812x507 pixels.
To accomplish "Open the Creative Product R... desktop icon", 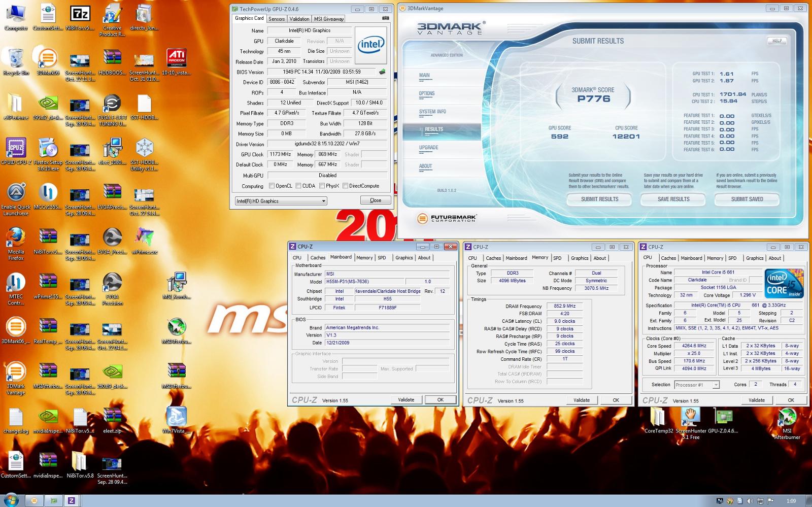I will click(112, 20).
